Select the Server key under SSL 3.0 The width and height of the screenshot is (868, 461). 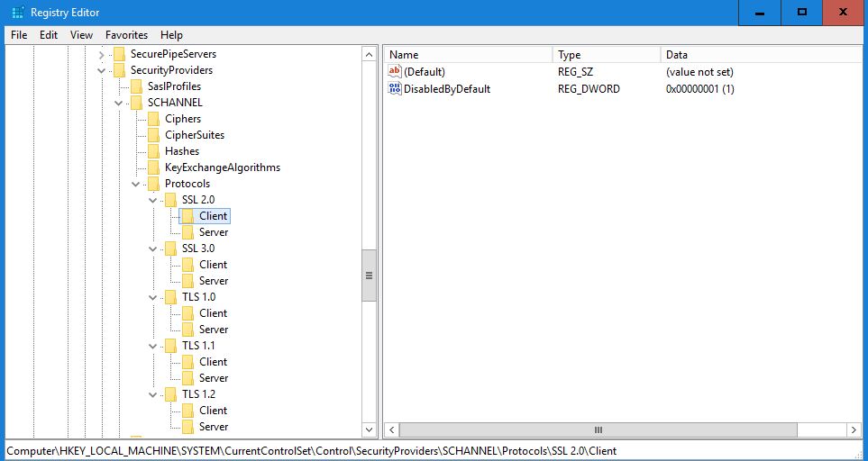point(213,281)
